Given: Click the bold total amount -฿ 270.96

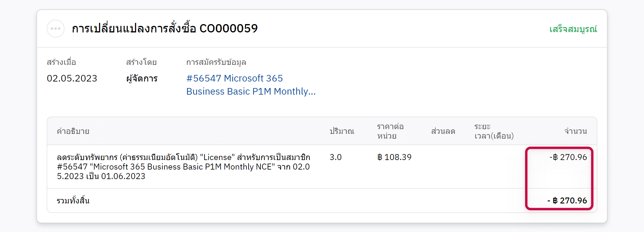Looking at the screenshot, I should pyautogui.click(x=567, y=200).
